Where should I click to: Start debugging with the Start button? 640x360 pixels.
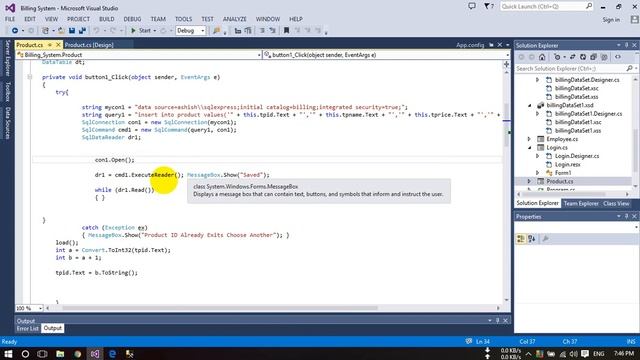tap(141, 31)
